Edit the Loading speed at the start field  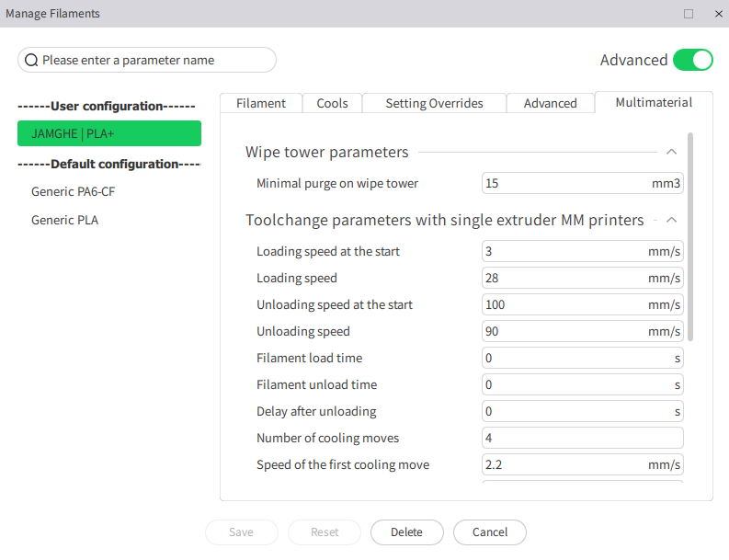coord(583,251)
